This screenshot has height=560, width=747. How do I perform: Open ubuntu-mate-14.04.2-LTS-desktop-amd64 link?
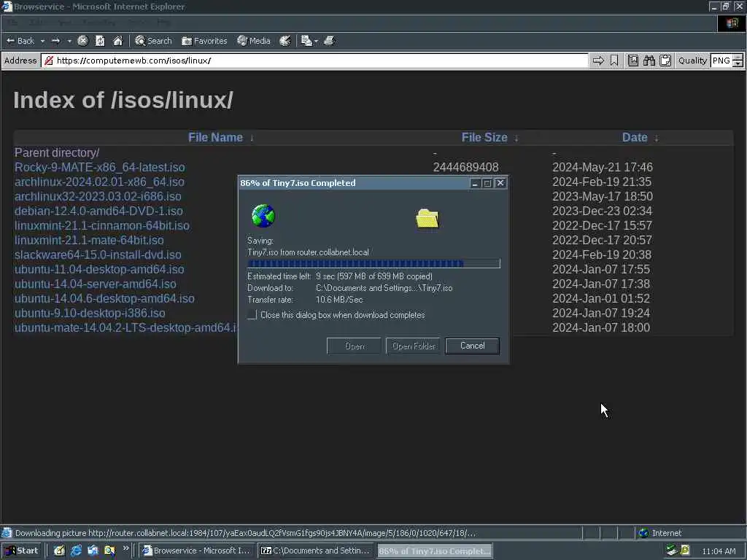125,327
